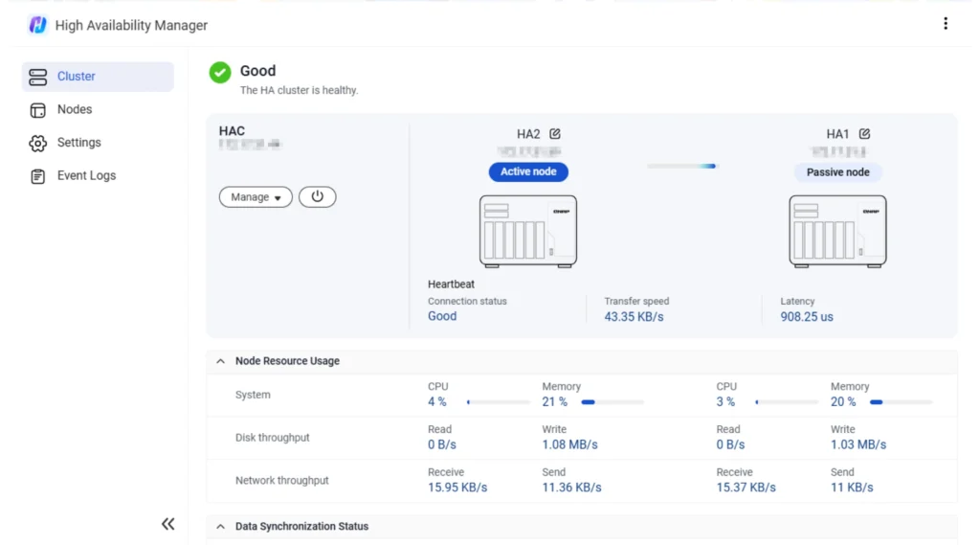Select the HA1 passive node NAS image
The image size is (980, 545).
(837, 231)
